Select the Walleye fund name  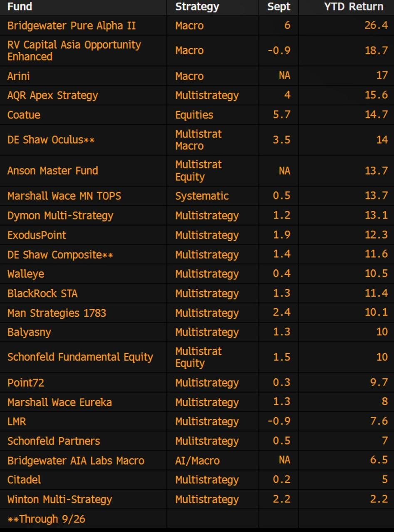click(x=26, y=274)
